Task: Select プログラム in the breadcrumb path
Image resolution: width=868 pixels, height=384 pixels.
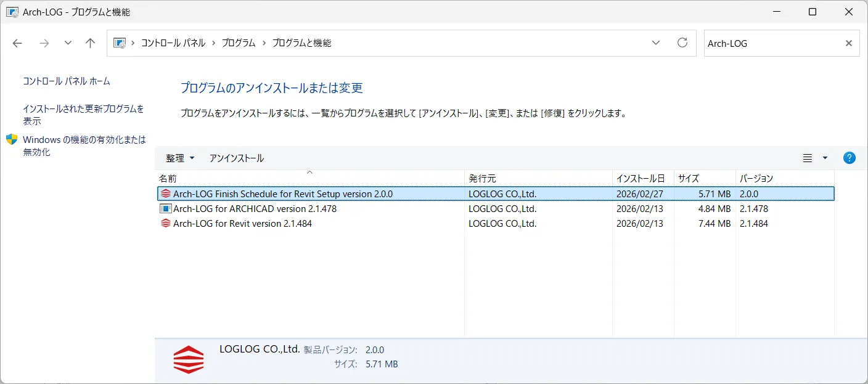Action: coord(239,43)
